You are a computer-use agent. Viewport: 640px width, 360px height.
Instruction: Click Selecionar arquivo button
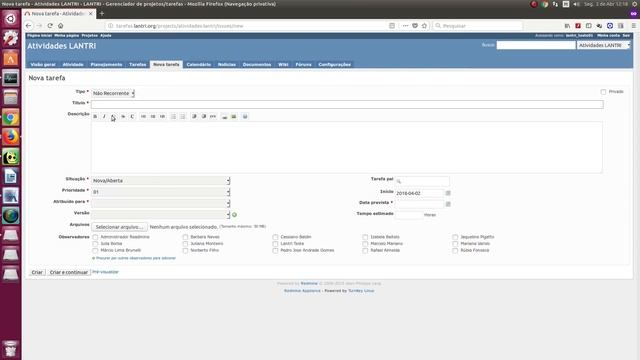point(119,227)
